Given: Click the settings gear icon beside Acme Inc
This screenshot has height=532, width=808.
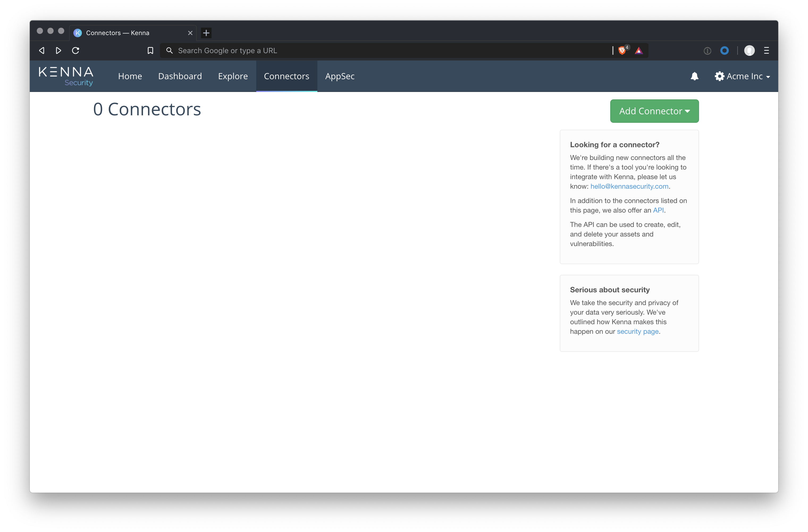Looking at the screenshot, I should coord(719,76).
